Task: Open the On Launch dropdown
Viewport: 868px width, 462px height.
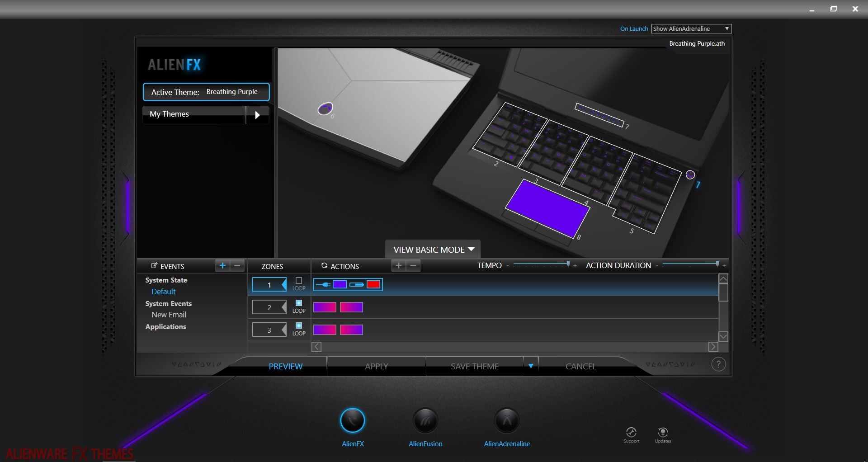Action: pos(691,28)
